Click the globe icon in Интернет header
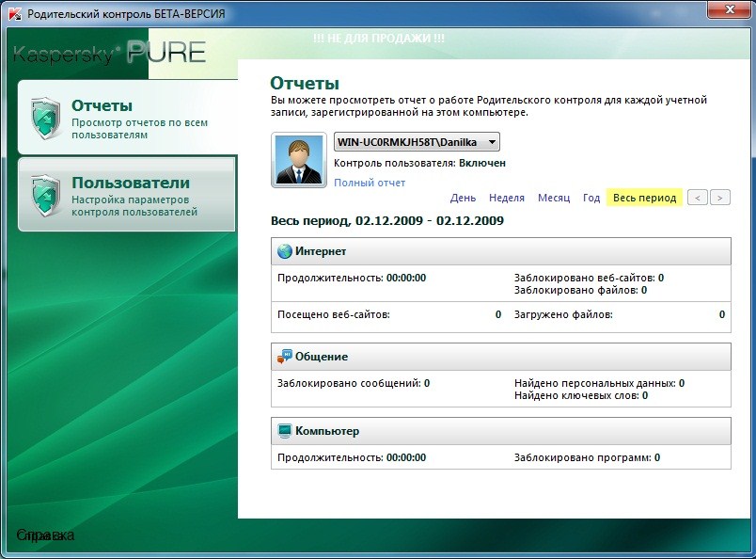The height and width of the screenshot is (559, 756). 285,251
